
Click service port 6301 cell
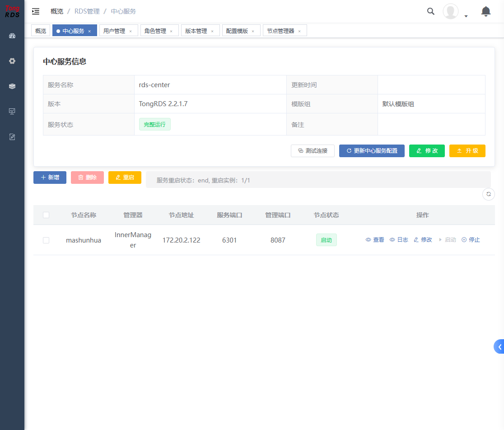coord(229,240)
